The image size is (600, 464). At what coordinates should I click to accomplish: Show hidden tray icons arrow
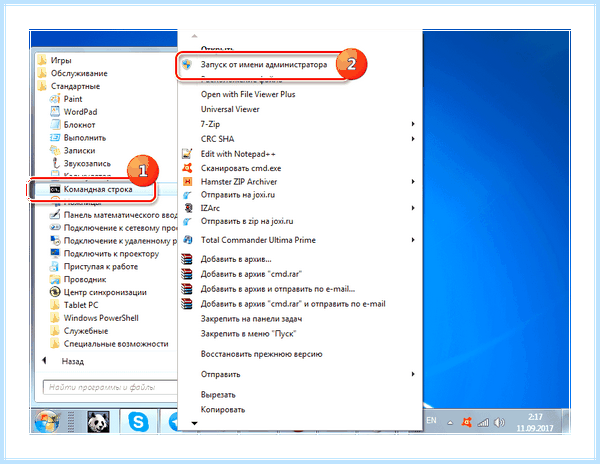[450, 423]
